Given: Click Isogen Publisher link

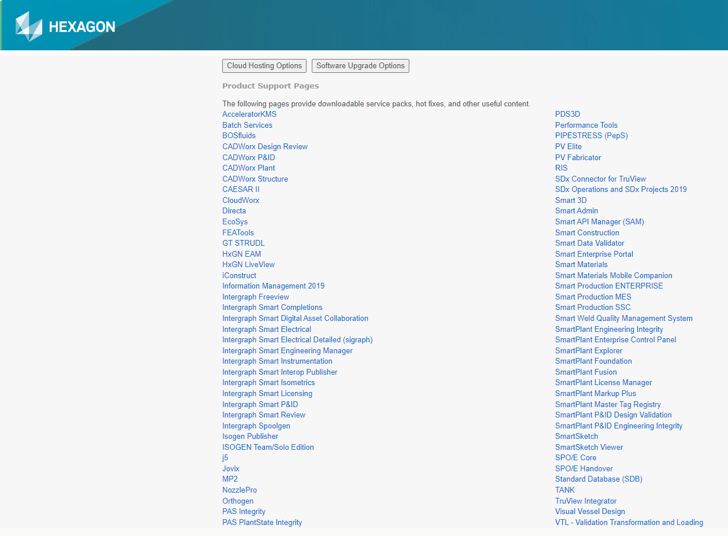Looking at the screenshot, I should [250, 437].
